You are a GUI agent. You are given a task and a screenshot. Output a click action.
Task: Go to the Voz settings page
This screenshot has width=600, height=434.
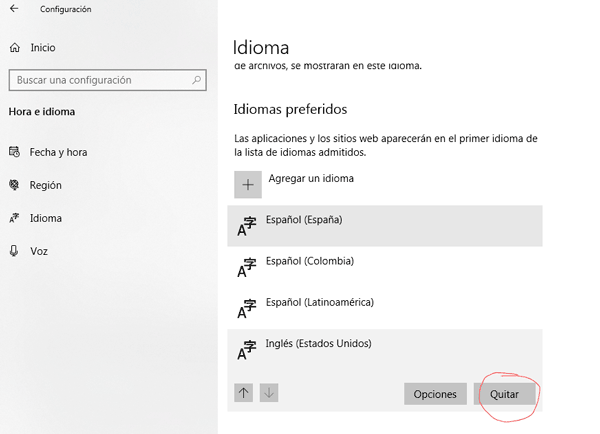pyautogui.click(x=39, y=251)
